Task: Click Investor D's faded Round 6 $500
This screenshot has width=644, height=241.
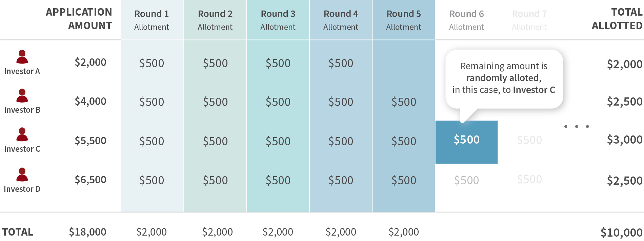Action: (466, 180)
